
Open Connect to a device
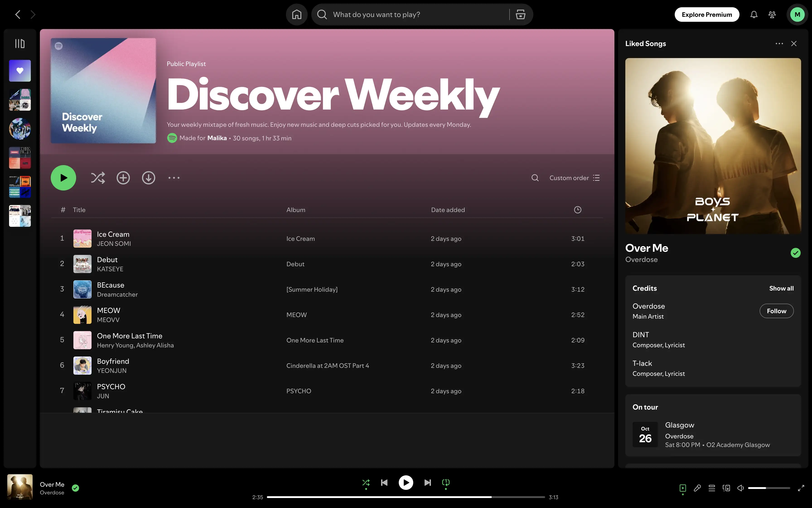click(x=726, y=488)
